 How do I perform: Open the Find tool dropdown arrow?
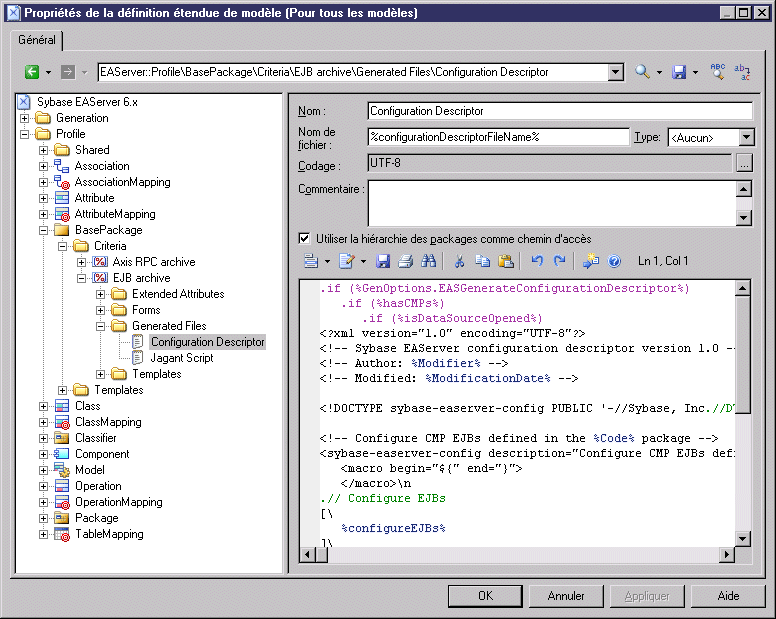[659, 73]
